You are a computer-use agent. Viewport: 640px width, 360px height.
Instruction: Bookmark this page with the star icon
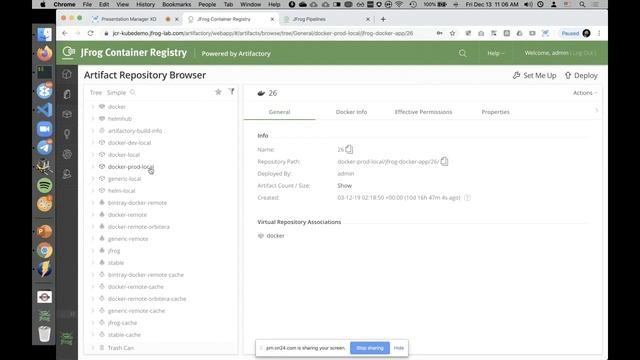tap(452, 33)
